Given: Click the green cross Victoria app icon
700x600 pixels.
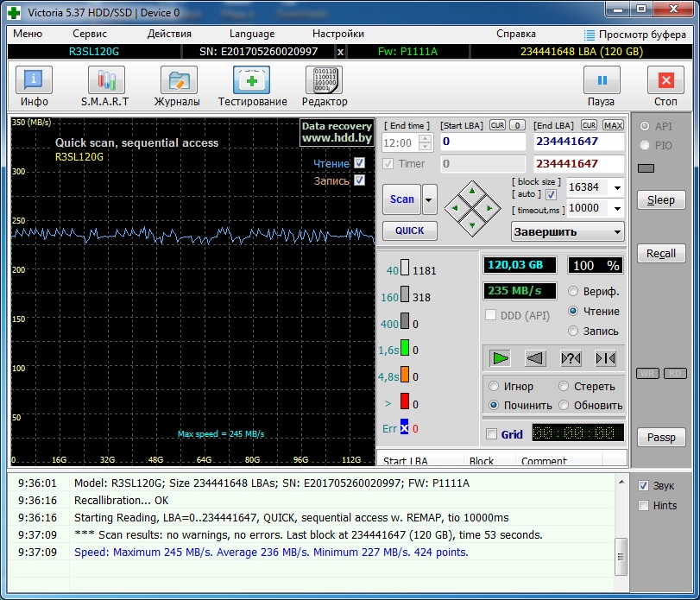Looking at the screenshot, I should (14, 12).
